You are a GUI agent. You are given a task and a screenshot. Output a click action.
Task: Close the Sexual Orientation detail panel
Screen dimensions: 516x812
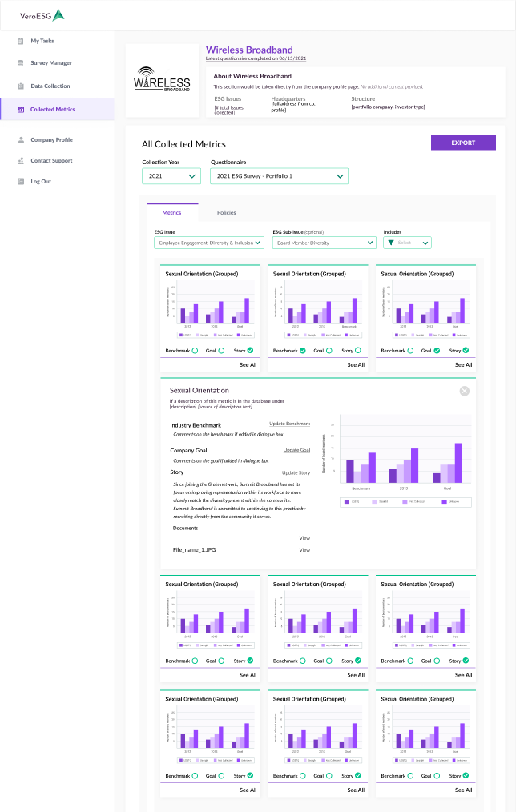coord(464,391)
